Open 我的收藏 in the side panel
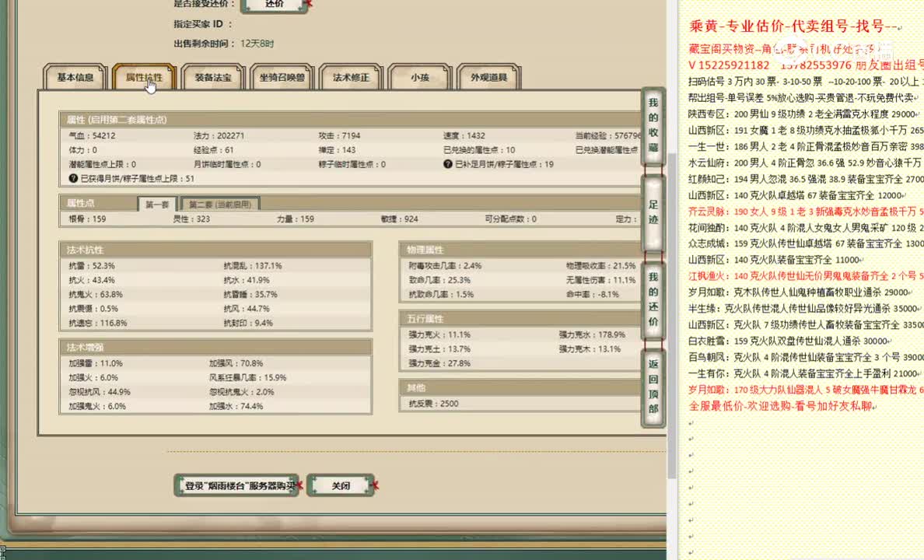 653,125
